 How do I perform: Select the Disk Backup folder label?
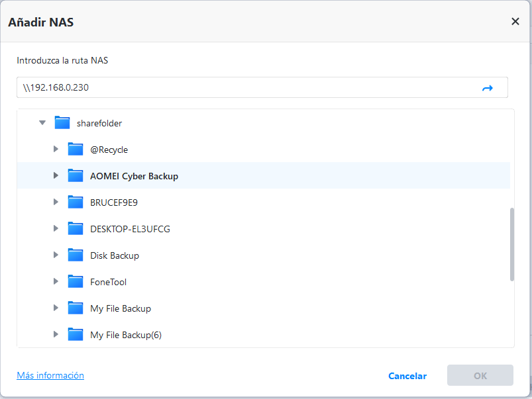(x=115, y=255)
